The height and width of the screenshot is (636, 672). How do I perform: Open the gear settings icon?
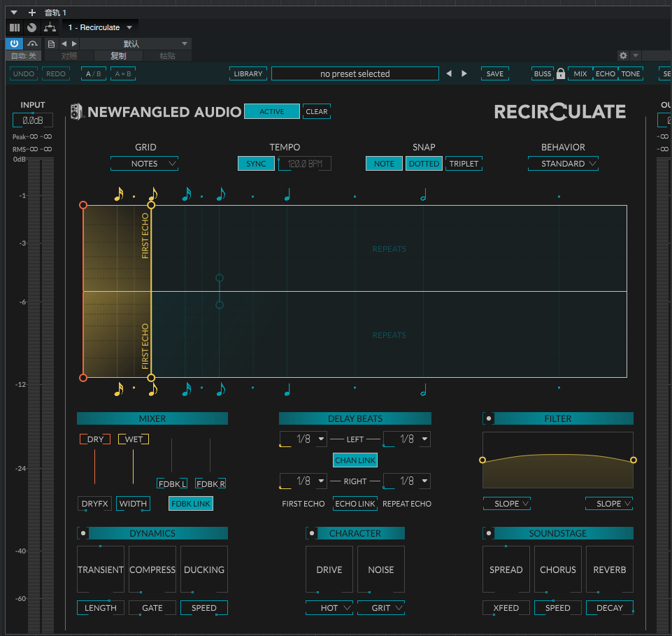click(623, 55)
